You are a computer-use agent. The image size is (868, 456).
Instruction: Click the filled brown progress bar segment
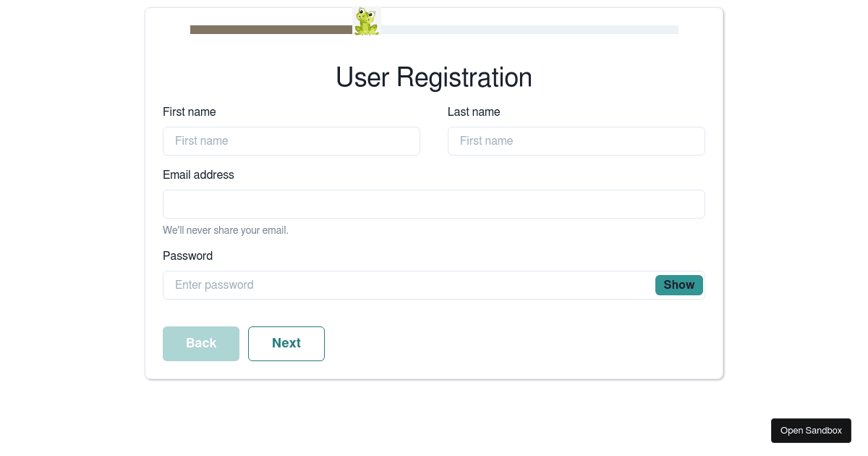(271, 30)
